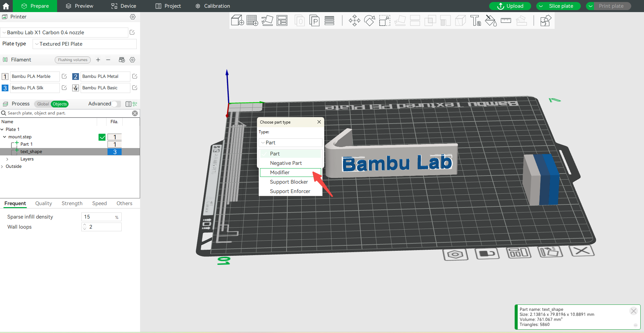Switch to the Preview tab
This screenshot has width=644, height=333.
(80, 6)
